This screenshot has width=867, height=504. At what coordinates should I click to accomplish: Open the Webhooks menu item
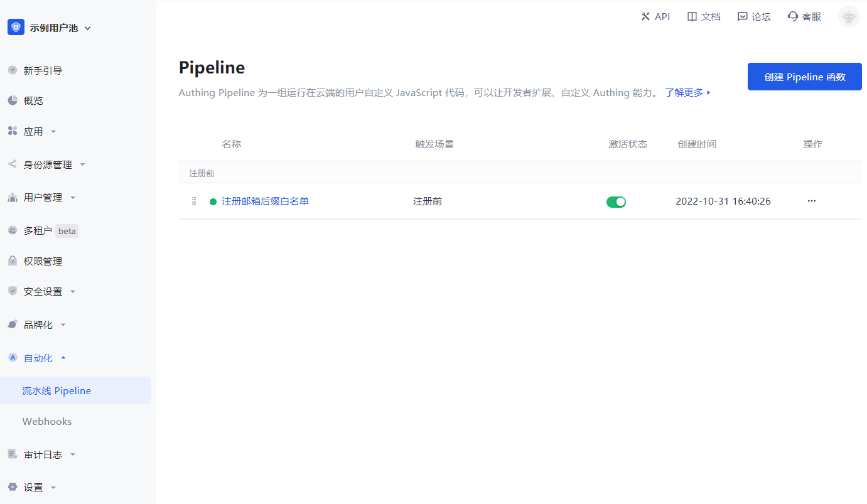coord(47,421)
